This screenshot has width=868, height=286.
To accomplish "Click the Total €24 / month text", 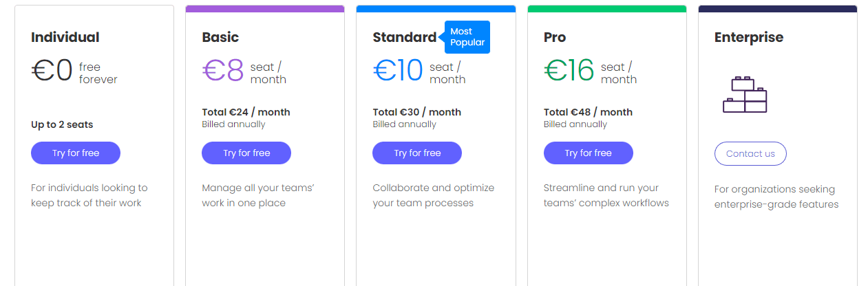I will 246,112.
